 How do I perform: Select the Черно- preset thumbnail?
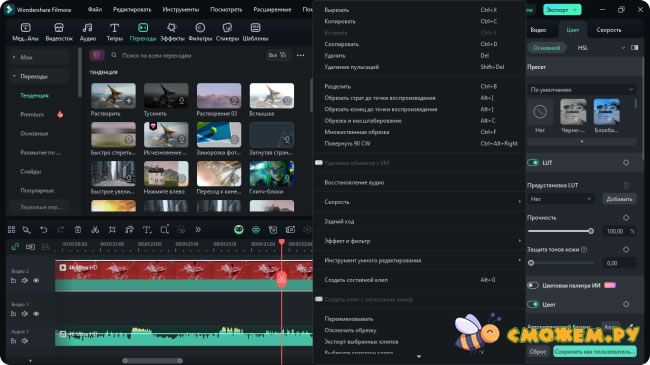[x=573, y=112]
